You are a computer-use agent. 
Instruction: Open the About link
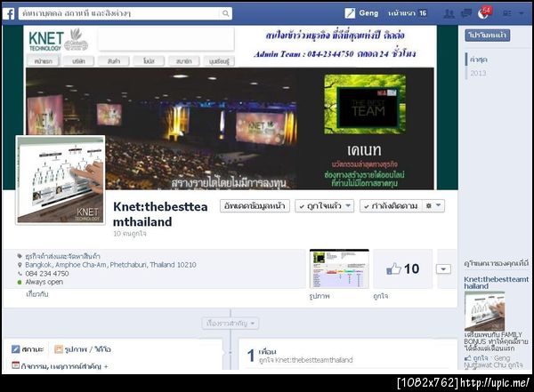(x=37, y=294)
